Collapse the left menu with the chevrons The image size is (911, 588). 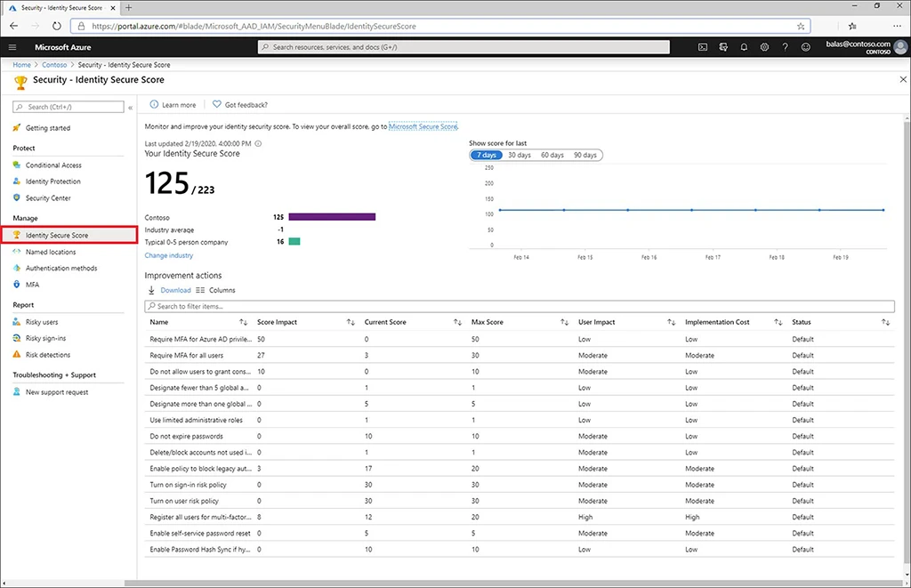point(130,108)
